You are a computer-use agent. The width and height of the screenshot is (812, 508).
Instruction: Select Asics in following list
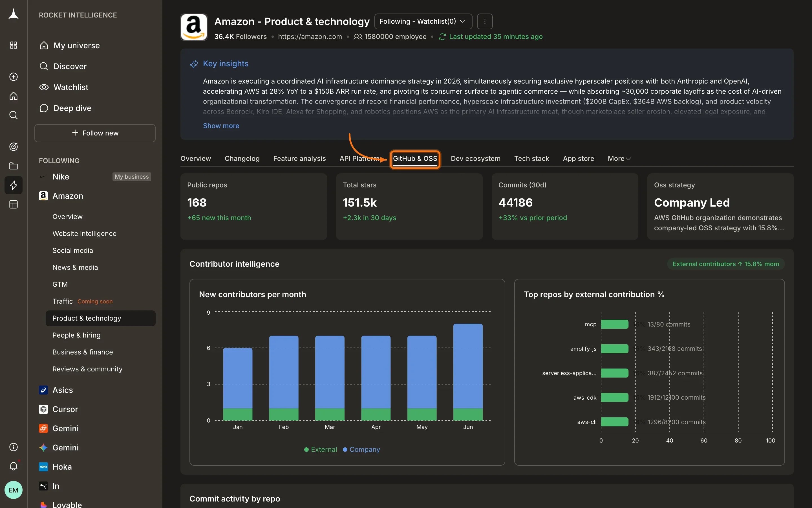pyautogui.click(x=63, y=390)
